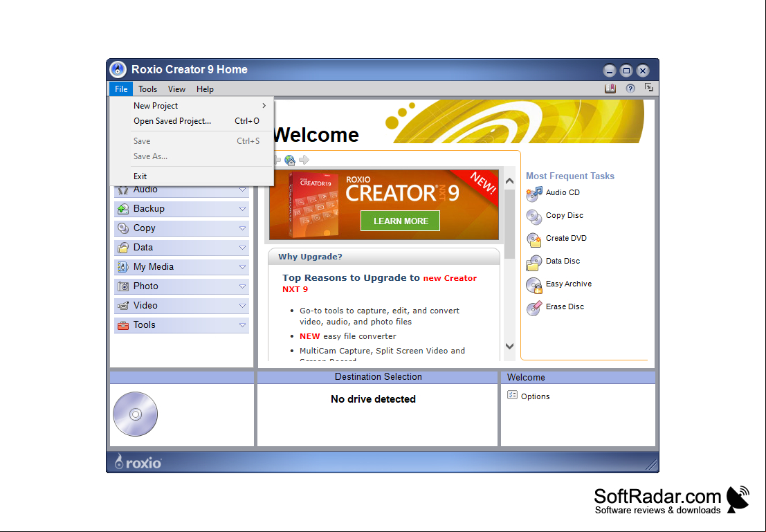Screen dimensions: 766x532
Task: Maximize the Roxio Creator window
Action: (626, 71)
